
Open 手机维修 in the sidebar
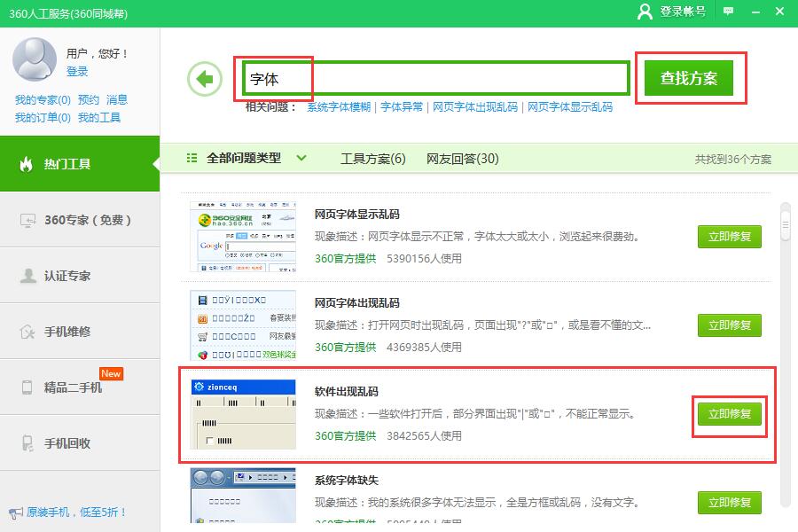(x=80, y=332)
